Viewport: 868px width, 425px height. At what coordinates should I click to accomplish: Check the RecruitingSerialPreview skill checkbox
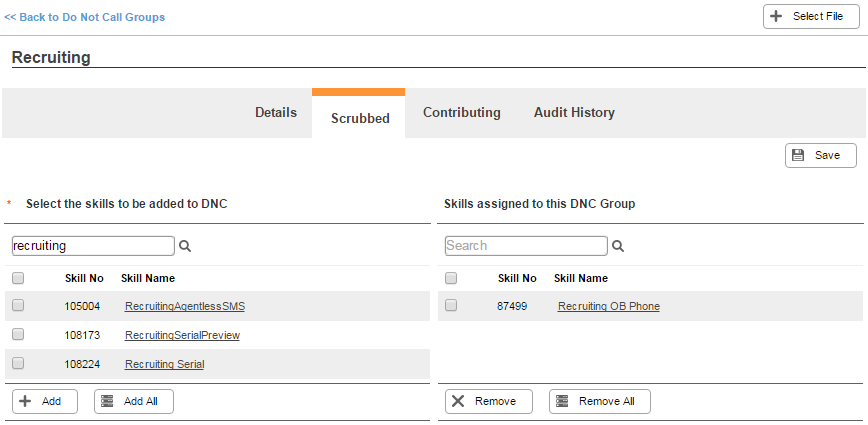pyautogui.click(x=18, y=334)
